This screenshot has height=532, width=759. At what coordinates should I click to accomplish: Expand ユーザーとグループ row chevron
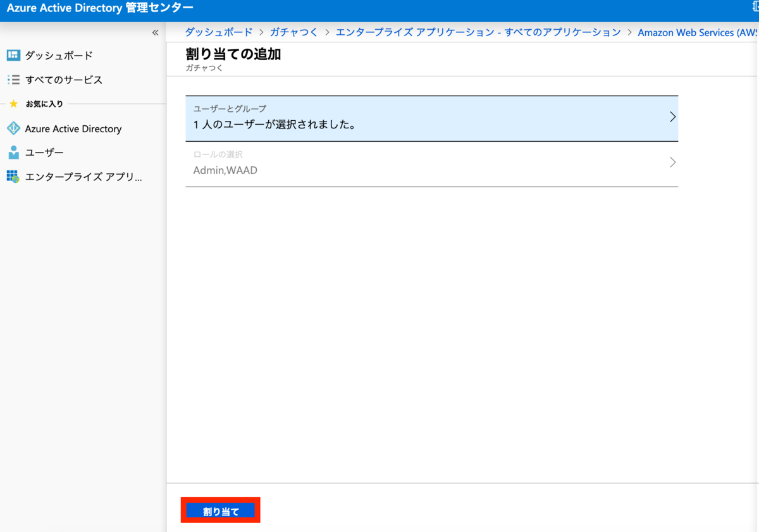pos(672,117)
